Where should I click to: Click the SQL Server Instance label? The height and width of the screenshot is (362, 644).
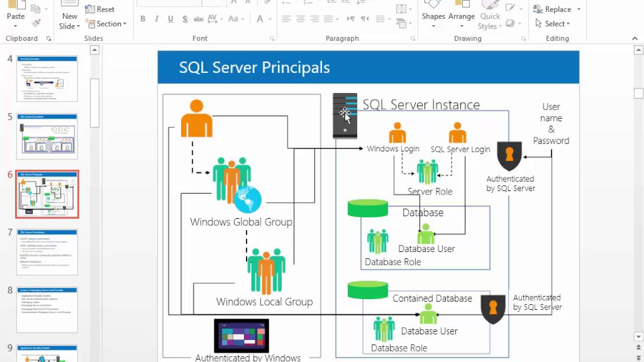(421, 105)
